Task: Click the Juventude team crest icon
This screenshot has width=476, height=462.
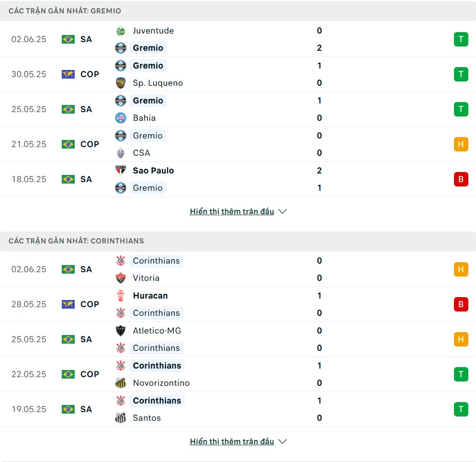Action: click(121, 31)
